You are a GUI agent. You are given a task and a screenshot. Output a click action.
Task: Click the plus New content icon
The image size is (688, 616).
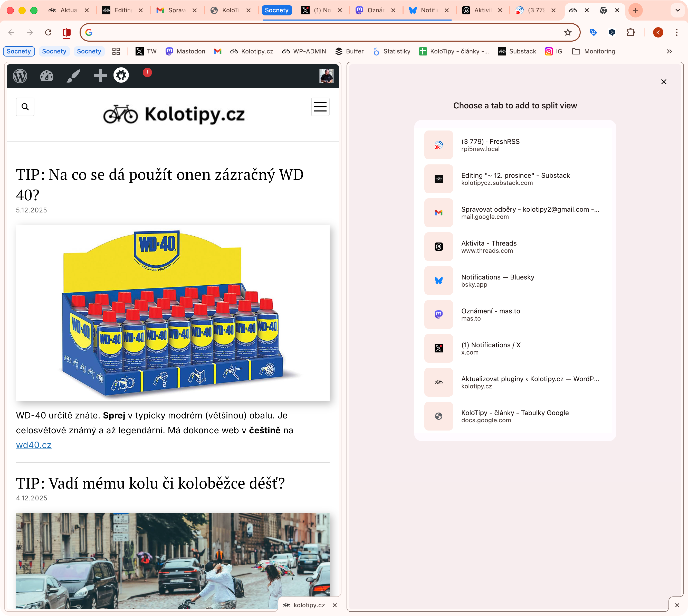(x=100, y=76)
